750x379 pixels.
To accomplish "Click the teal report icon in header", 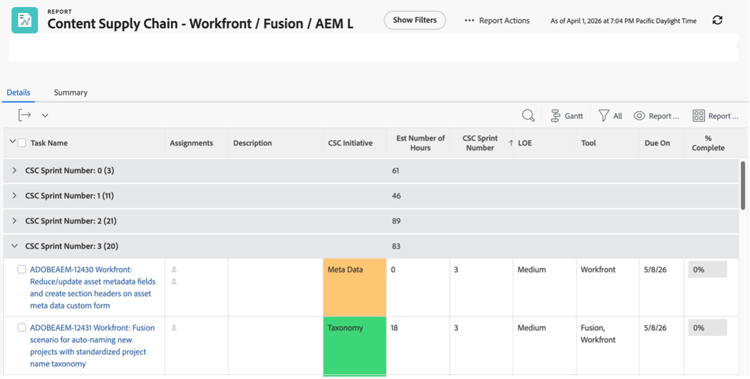I will (25, 20).
